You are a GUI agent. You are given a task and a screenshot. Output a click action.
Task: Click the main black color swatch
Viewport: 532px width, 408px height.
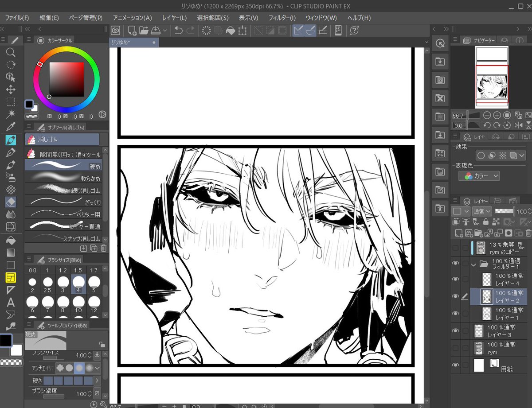(6, 341)
